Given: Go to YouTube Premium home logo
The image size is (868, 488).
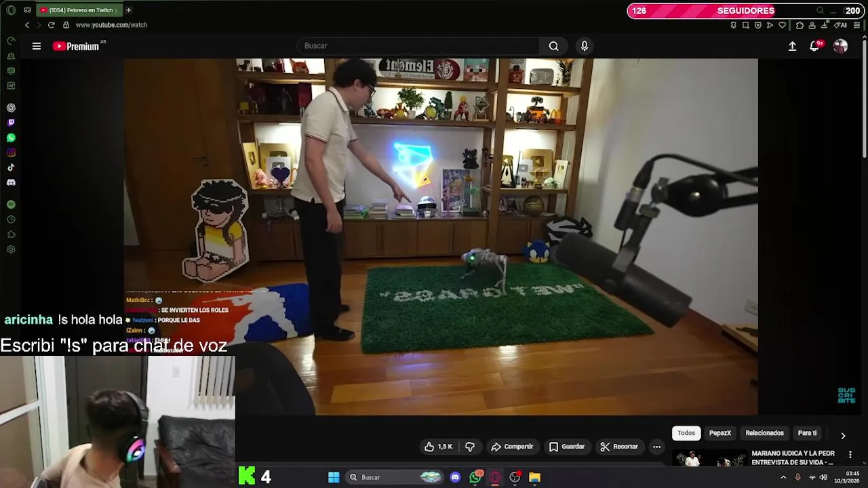Looking at the screenshot, I should click(x=76, y=46).
